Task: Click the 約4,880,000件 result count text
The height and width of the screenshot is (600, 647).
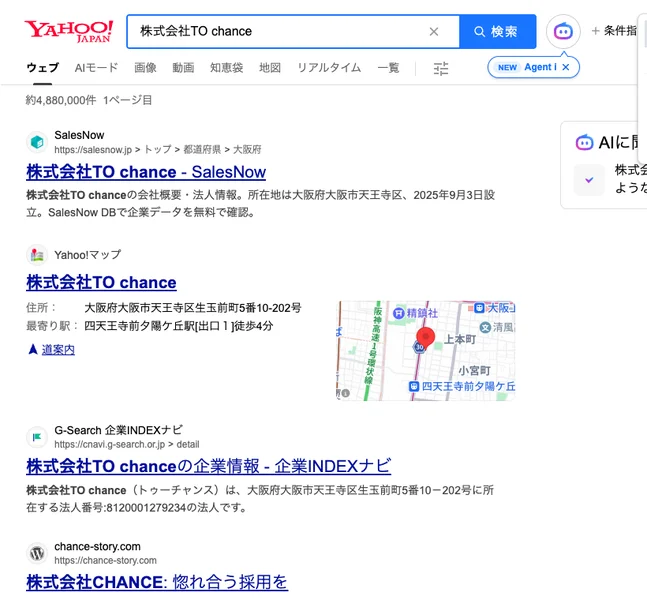Action: click(x=61, y=100)
